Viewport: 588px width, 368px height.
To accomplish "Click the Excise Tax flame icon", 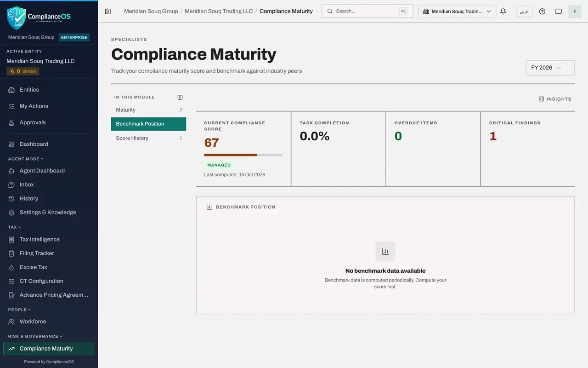I will pos(11,267).
